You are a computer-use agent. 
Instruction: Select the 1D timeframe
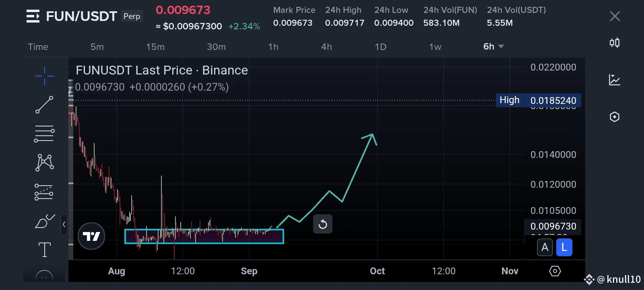tap(380, 47)
